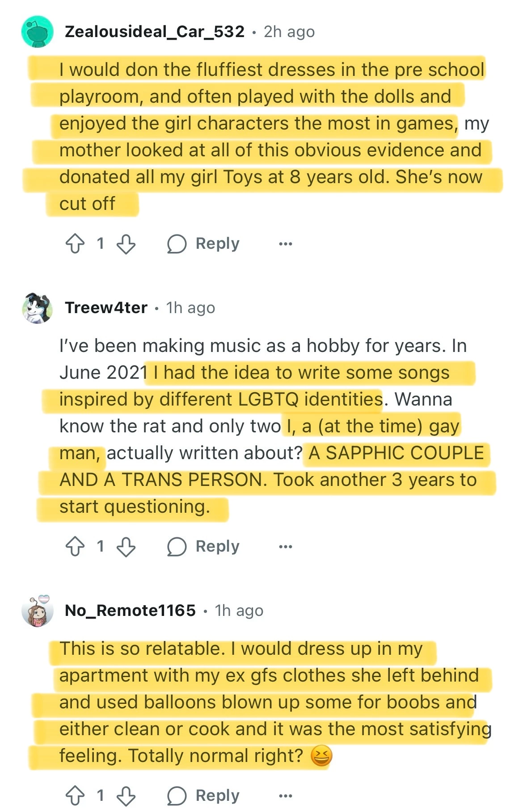Downvote Treew4ter's comment
The width and height of the screenshot is (523, 812).
[126, 546]
